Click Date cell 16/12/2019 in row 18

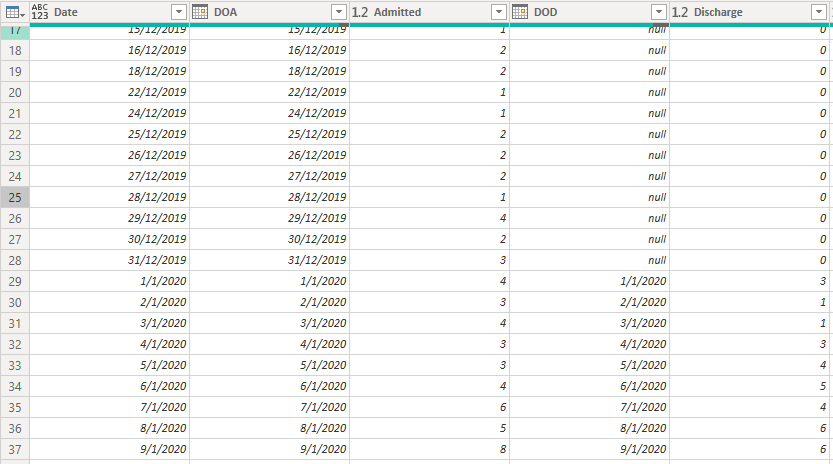click(x=109, y=50)
